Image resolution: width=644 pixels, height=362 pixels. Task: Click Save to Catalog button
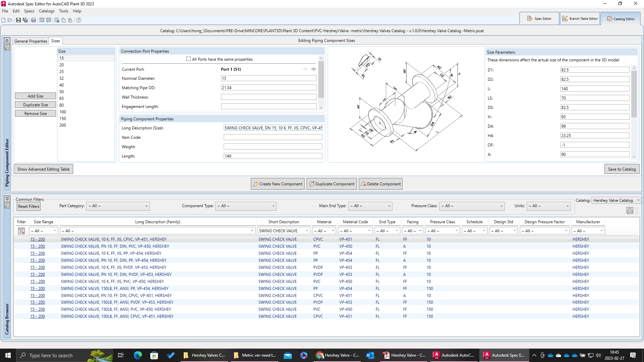622,169
